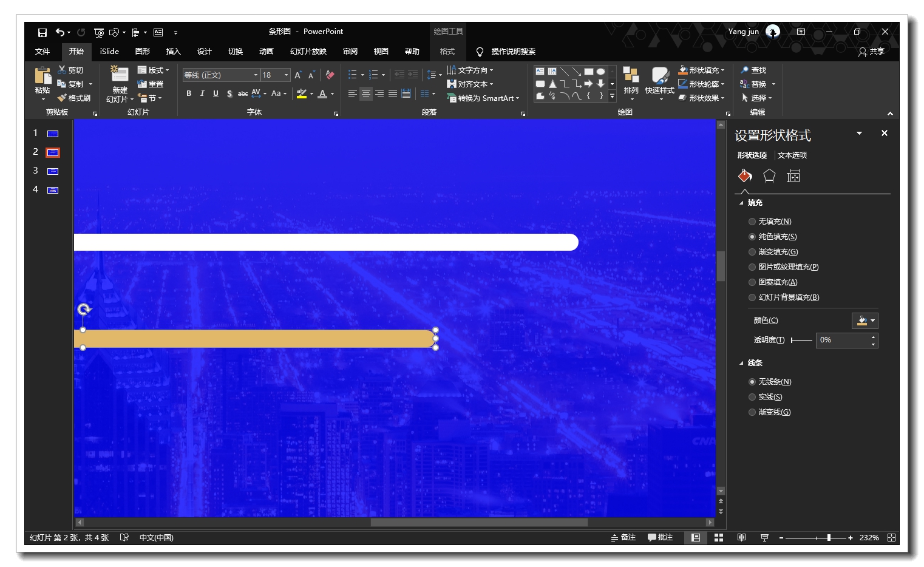
Task: Open Notes from the status bar
Action: point(623,537)
